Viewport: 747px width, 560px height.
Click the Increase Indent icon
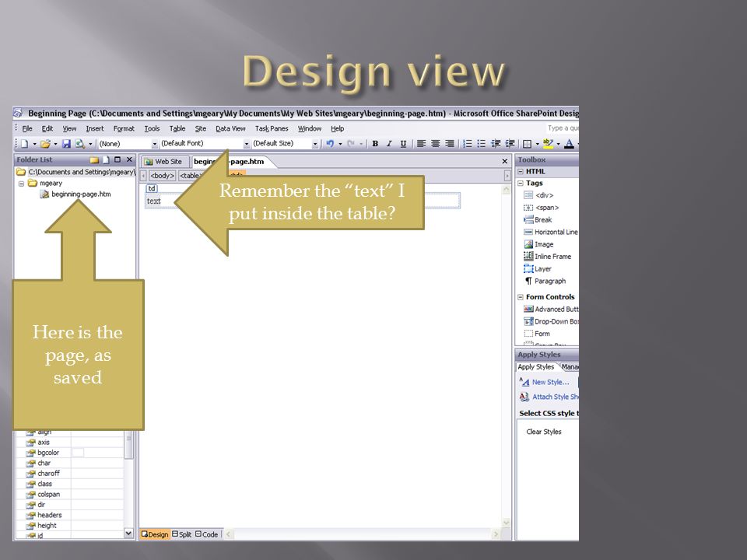click(x=510, y=143)
